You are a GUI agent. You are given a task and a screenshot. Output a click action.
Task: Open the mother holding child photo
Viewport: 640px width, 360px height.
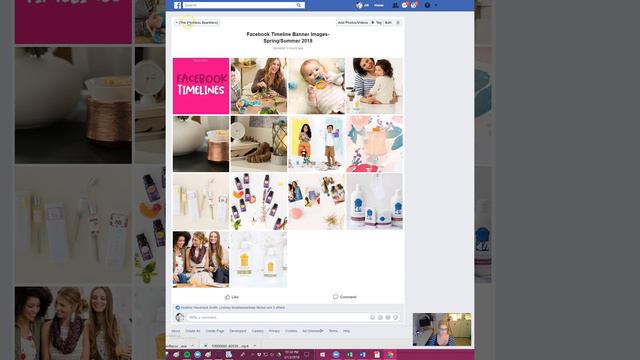click(x=375, y=86)
